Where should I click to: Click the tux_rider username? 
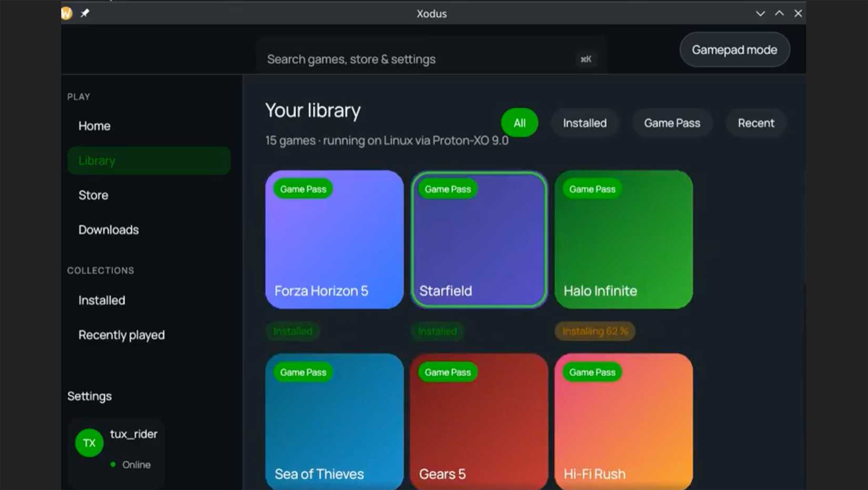tap(134, 434)
